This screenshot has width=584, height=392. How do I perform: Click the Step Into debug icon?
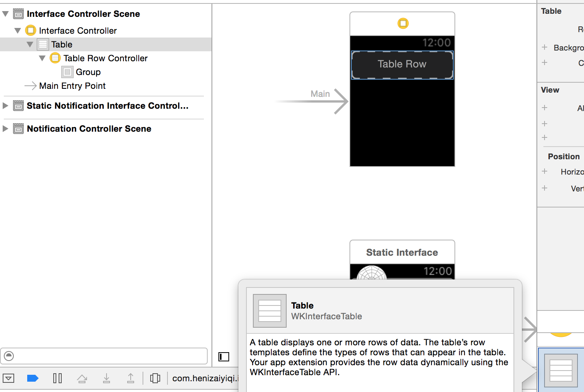point(107,379)
